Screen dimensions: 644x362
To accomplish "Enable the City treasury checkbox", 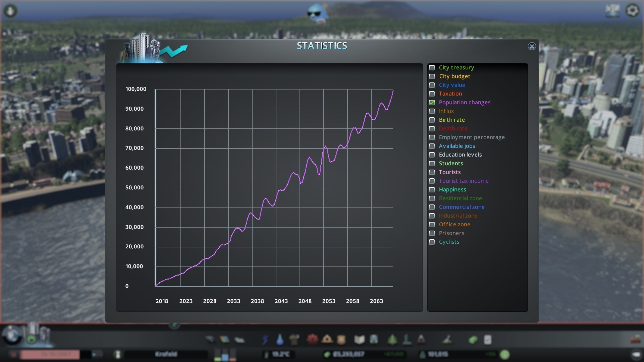I will tap(432, 68).
